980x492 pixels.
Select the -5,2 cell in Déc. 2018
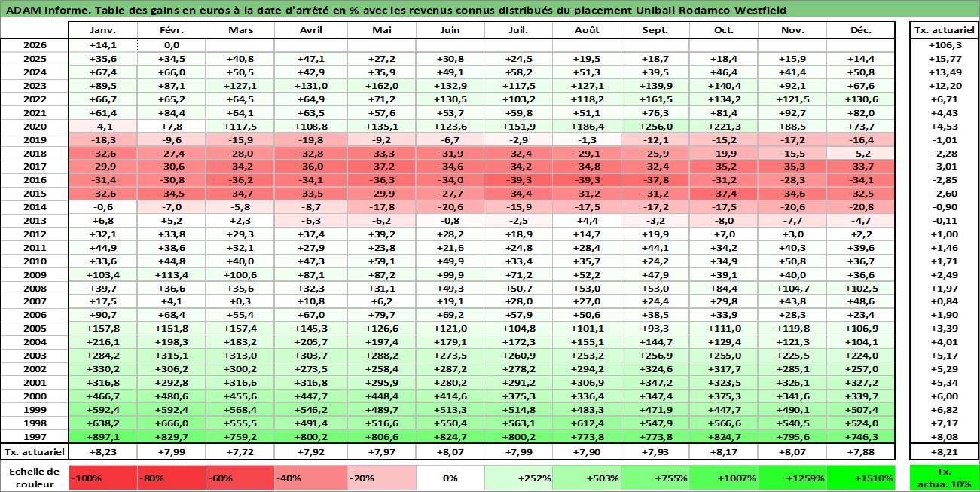[x=861, y=153]
